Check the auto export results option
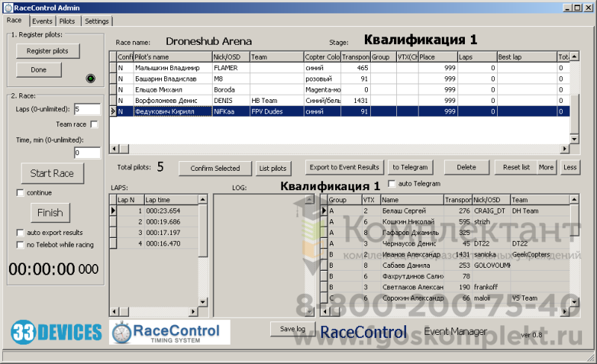 click(x=20, y=233)
